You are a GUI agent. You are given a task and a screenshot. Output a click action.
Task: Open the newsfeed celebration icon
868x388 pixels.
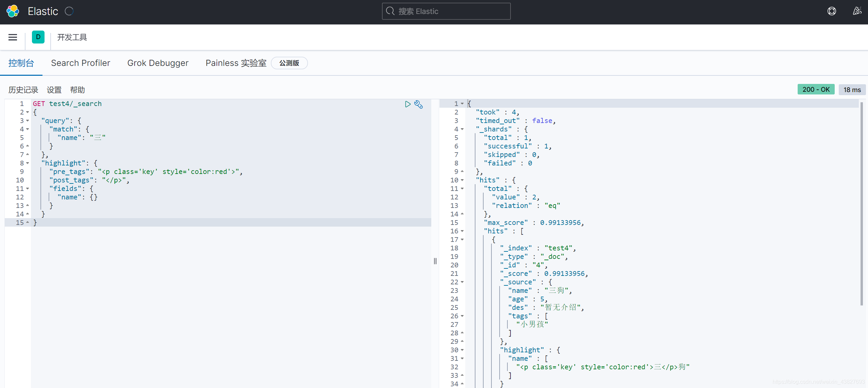857,11
